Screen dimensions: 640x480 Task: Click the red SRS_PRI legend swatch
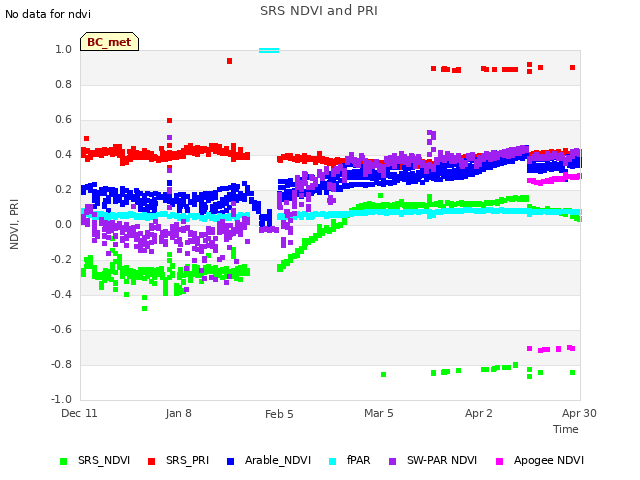pos(151,461)
